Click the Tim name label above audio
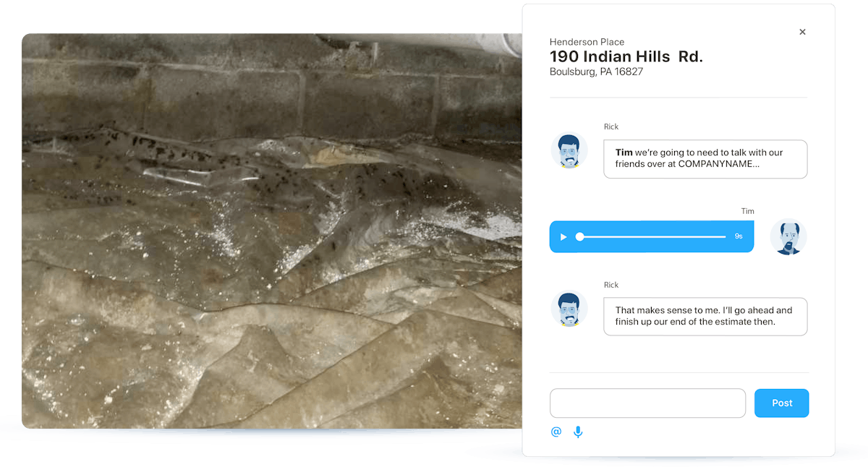Screen dimensions: 868x467 click(x=747, y=211)
